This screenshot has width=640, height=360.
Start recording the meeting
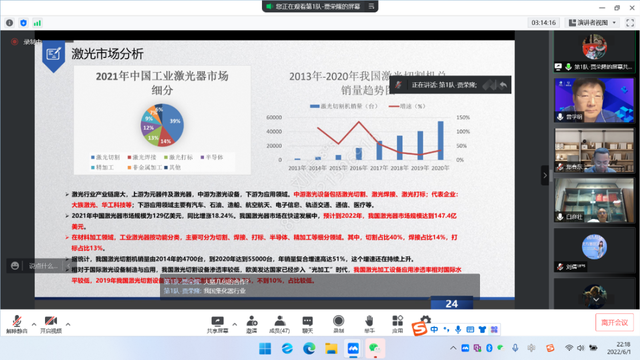338,324
